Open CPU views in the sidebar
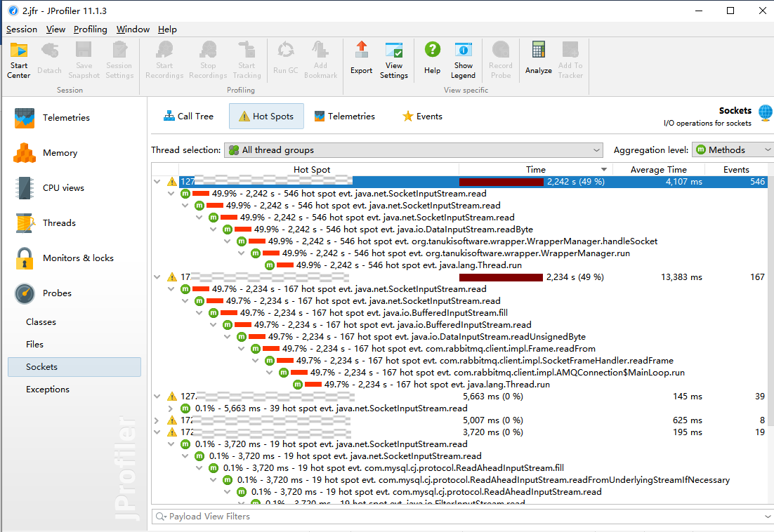 (63, 188)
